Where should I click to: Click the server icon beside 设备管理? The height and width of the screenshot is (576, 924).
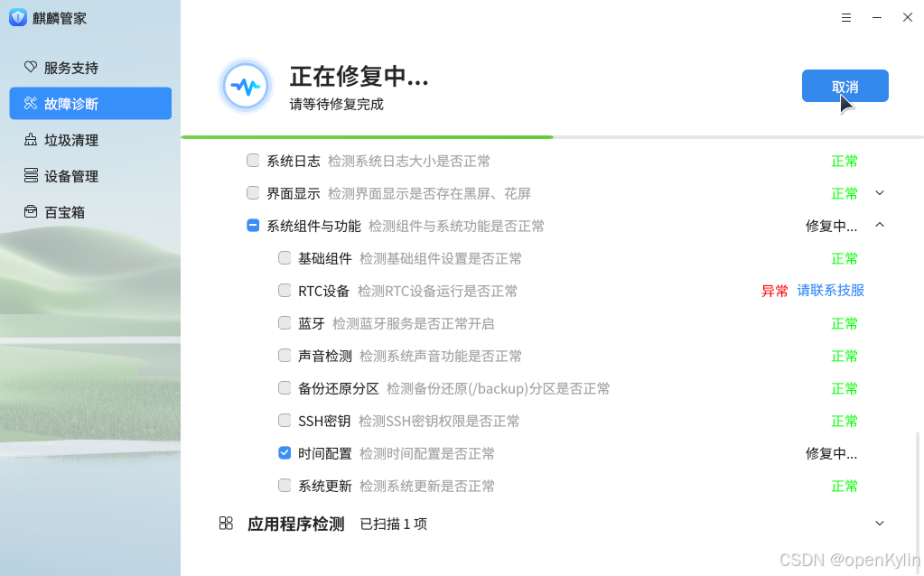click(x=31, y=175)
